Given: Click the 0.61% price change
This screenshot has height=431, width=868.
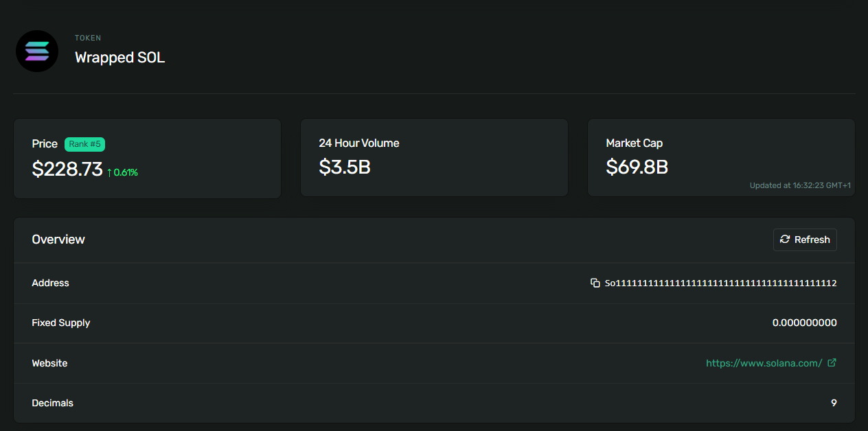Looking at the screenshot, I should pos(126,172).
